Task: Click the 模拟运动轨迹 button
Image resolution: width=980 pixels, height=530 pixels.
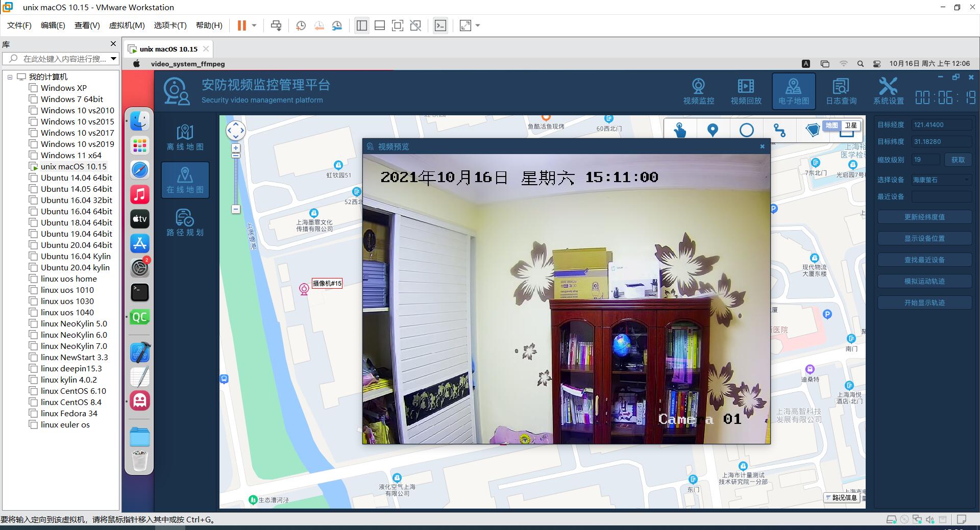Action: (924, 282)
